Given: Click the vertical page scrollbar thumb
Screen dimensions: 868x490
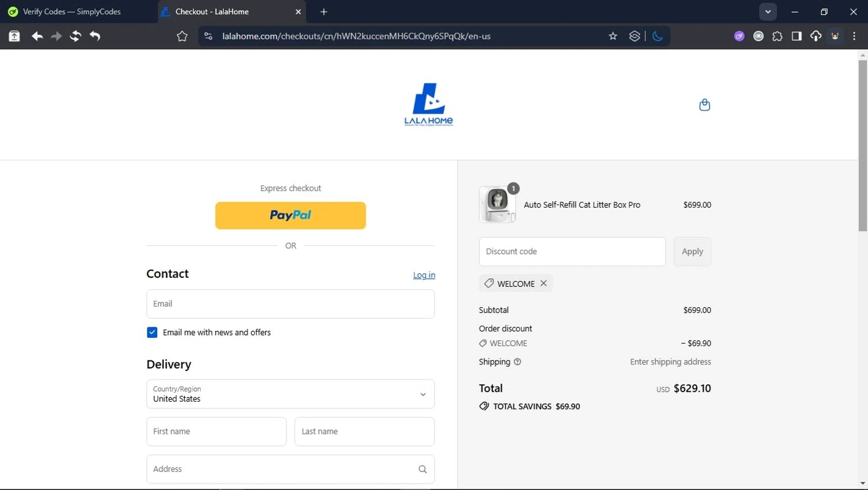Looking at the screenshot, I should point(863,146).
